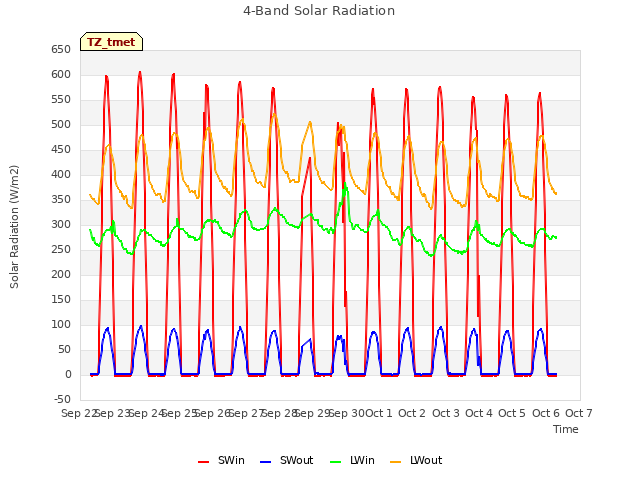Image resolution: width=640 pixels, height=480 pixels.
Task: Click the blue SWout legend color marker
Action: (265, 462)
